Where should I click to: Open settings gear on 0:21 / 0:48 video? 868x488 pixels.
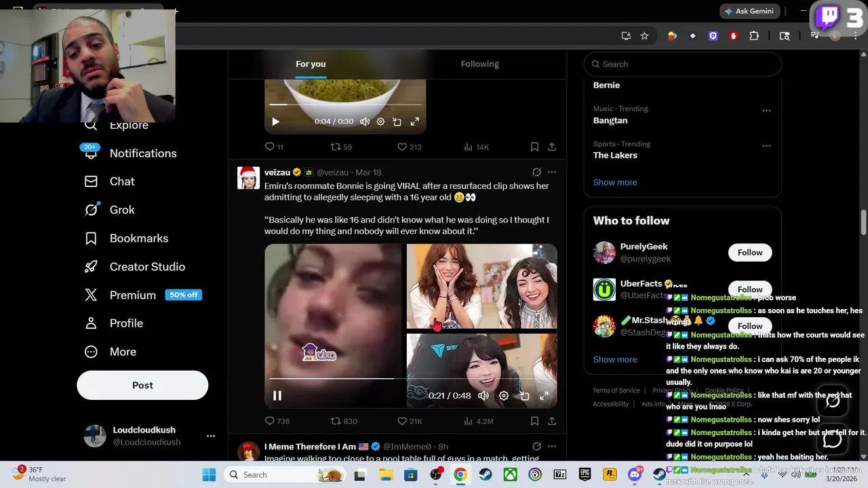pyautogui.click(x=504, y=396)
